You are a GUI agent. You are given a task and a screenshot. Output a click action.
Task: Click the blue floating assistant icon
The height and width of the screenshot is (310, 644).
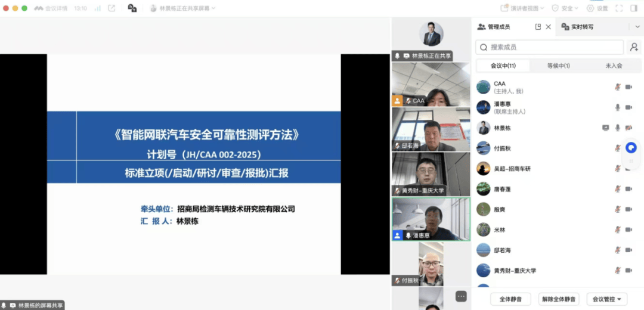pos(631,148)
